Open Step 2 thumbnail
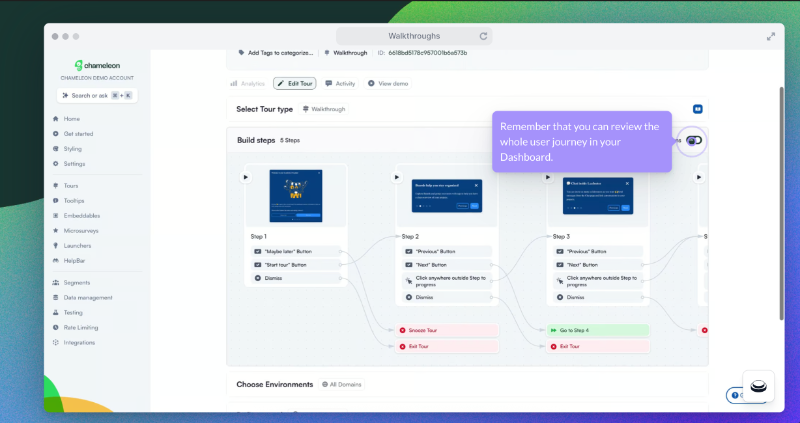The width and height of the screenshot is (800, 423). click(447, 196)
